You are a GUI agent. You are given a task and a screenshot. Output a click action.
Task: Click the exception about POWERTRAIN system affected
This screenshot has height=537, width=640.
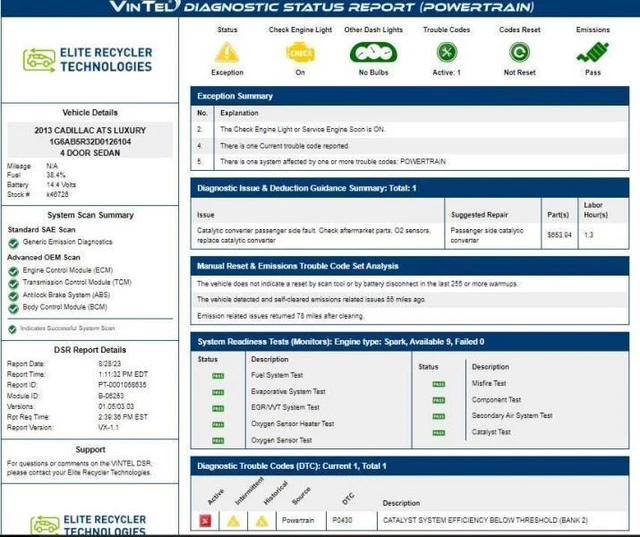point(333,162)
